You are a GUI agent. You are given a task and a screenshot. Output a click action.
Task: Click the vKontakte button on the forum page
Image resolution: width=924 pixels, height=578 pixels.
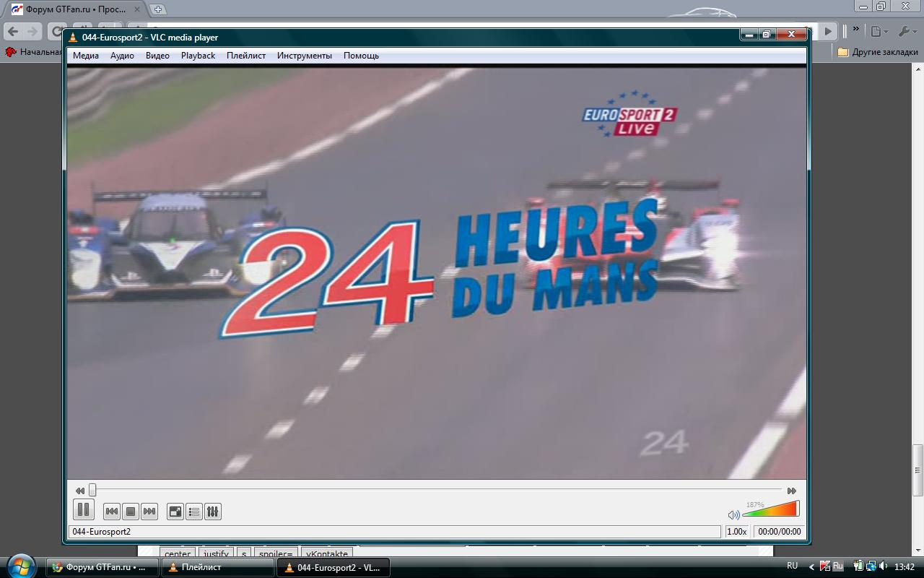(326, 553)
